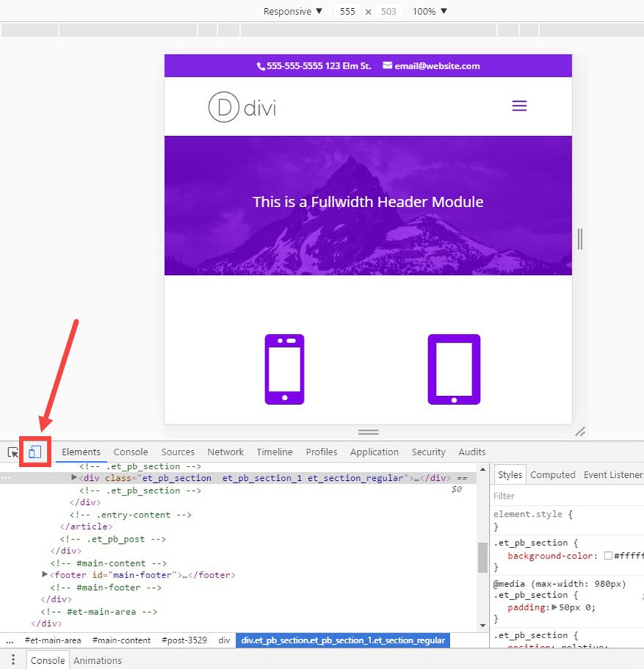Click the div breadcrumb
Image resolution: width=644 pixels, height=669 pixels.
[224, 640]
